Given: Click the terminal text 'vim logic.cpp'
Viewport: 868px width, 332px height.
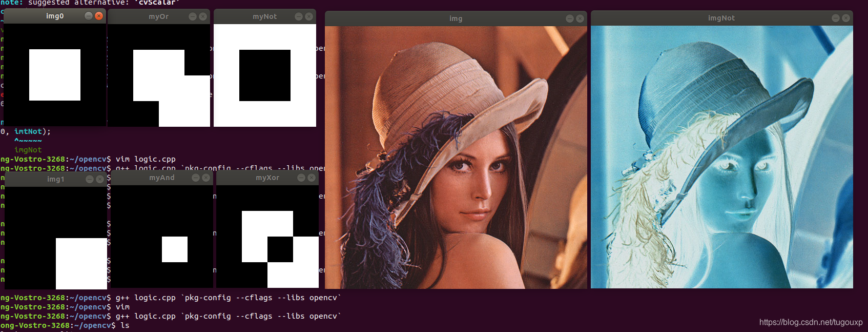Looking at the screenshot, I should click(x=146, y=159).
